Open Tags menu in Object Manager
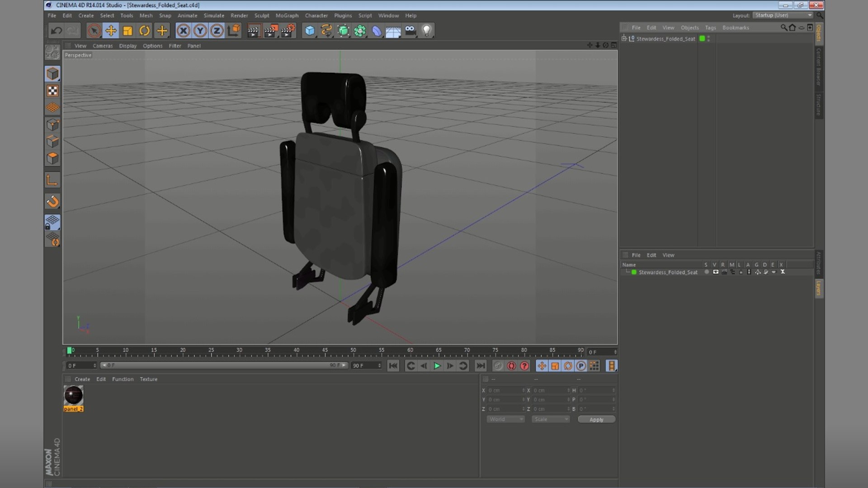 [x=710, y=28]
